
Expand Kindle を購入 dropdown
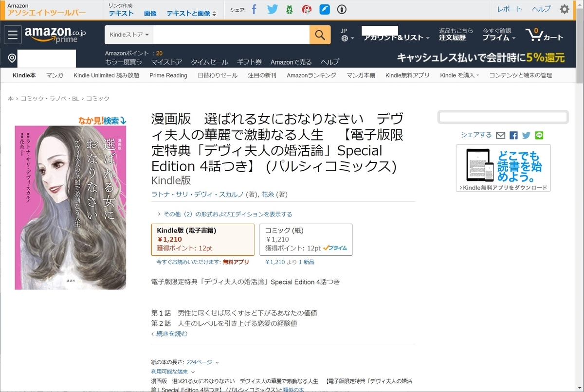pyautogui.click(x=459, y=75)
